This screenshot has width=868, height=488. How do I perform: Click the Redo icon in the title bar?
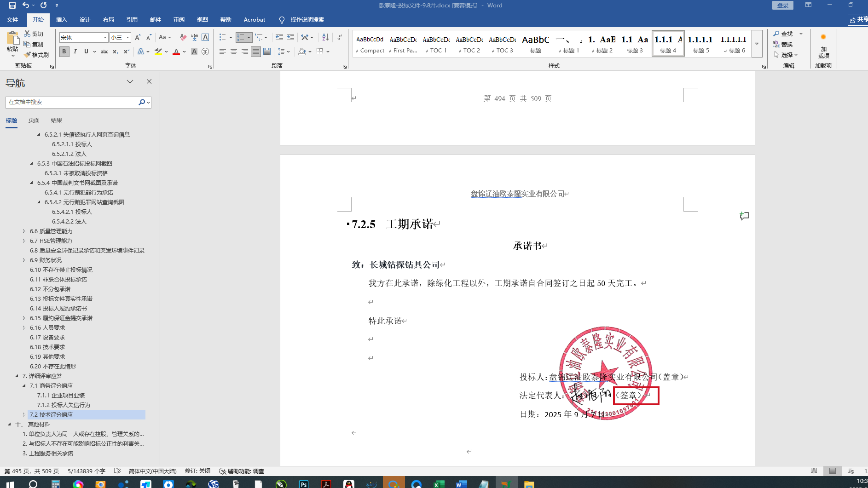(x=43, y=6)
